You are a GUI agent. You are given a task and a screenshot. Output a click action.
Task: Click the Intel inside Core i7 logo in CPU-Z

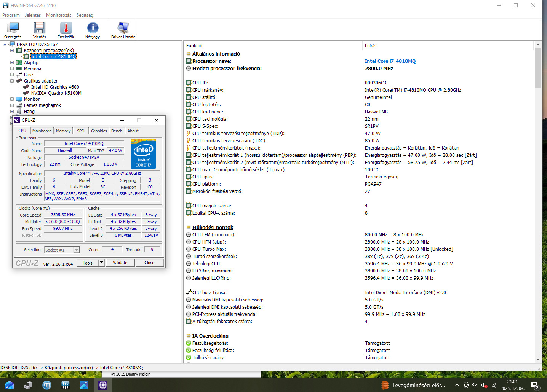(x=143, y=154)
